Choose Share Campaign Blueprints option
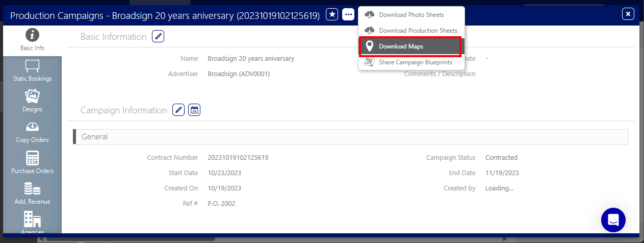Screen dimensions: 644x243 [411, 62]
